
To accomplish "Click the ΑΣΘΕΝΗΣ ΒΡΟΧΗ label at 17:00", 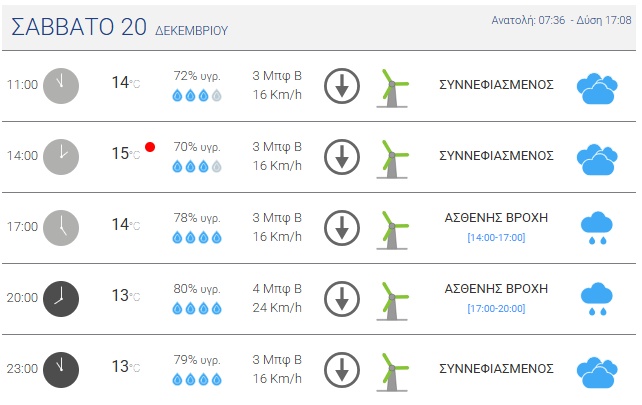I will pyautogui.click(x=496, y=217).
